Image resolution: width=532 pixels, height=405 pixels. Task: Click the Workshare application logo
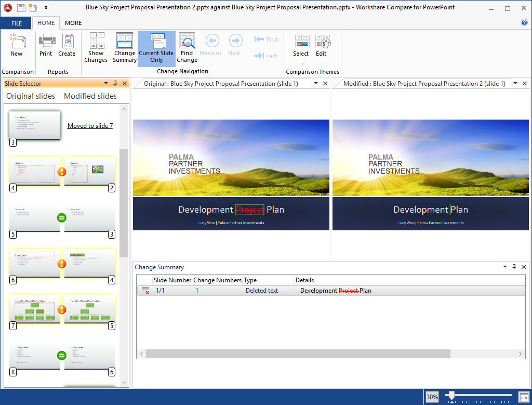pos(7,7)
